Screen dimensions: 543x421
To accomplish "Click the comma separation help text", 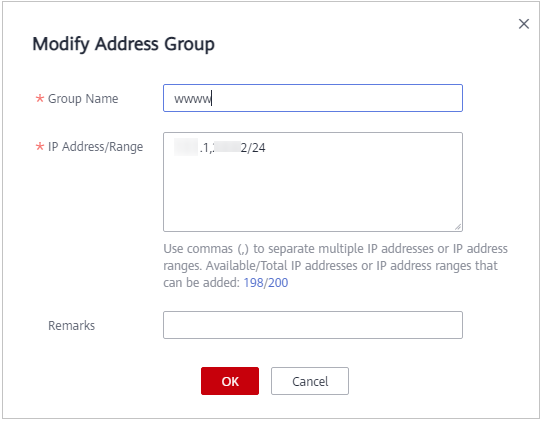I will coord(335,249).
